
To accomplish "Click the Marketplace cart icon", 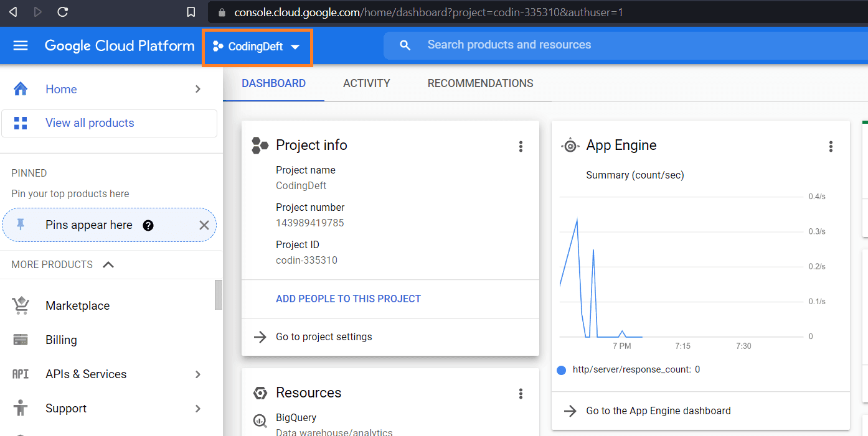I will click(21, 305).
